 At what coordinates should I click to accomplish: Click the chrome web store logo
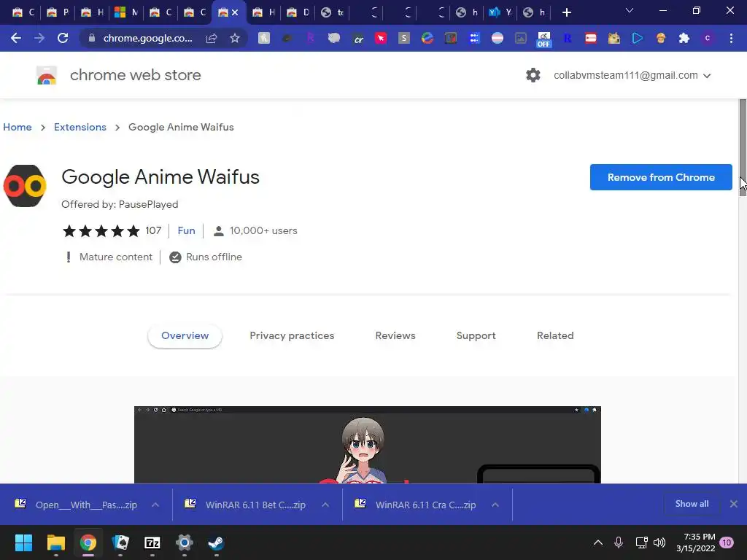tap(47, 75)
